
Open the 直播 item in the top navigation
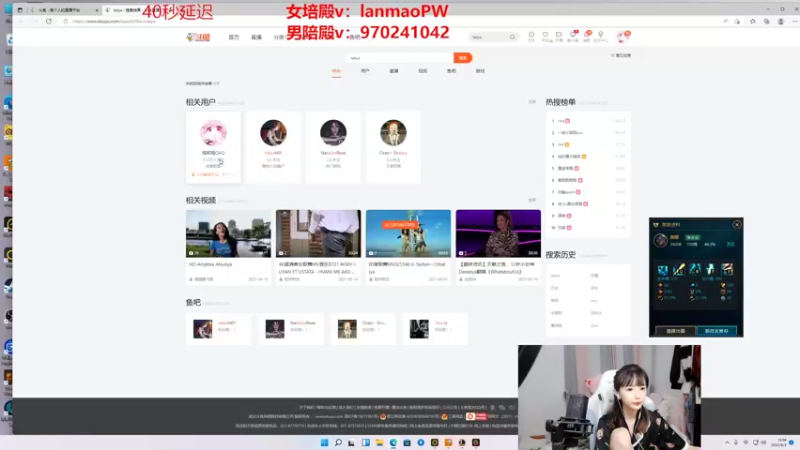tap(256, 37)
